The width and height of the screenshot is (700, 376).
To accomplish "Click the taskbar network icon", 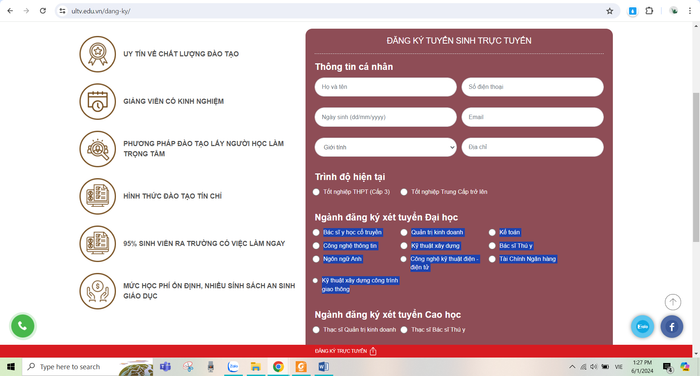I will tap(583, 367).
